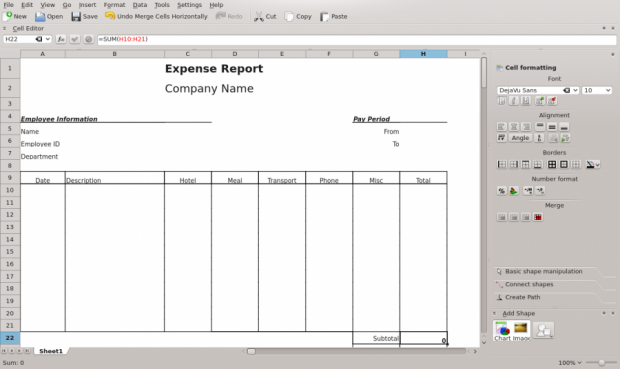The image size is (620, 369).
Task: Increase decimal precision icon
Action: [x=528, y=191]
